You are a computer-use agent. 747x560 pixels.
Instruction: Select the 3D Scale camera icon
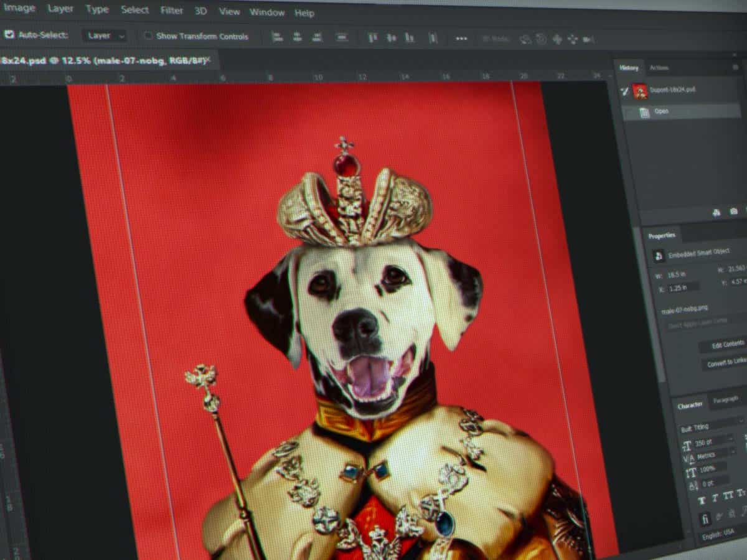(588, 39)
